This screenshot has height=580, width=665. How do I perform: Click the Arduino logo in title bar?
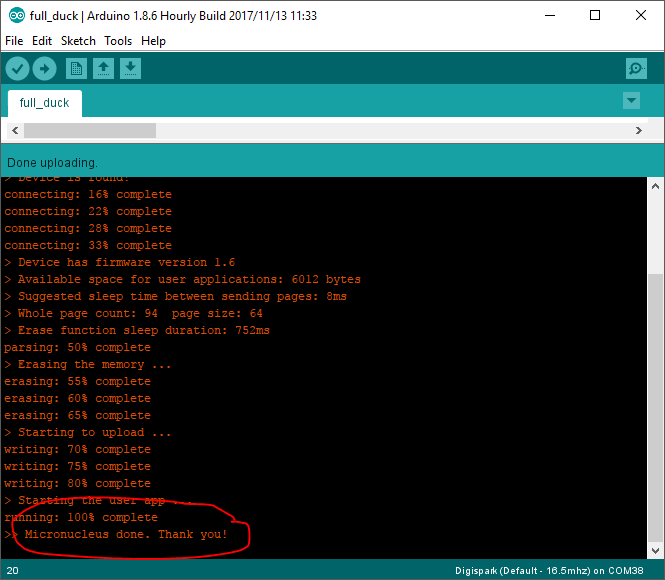click(17, 16)
